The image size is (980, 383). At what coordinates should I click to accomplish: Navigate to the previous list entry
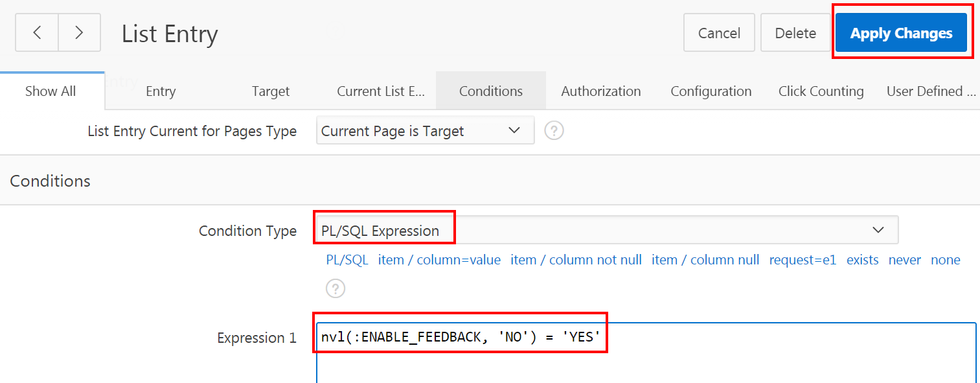[36, 32]
